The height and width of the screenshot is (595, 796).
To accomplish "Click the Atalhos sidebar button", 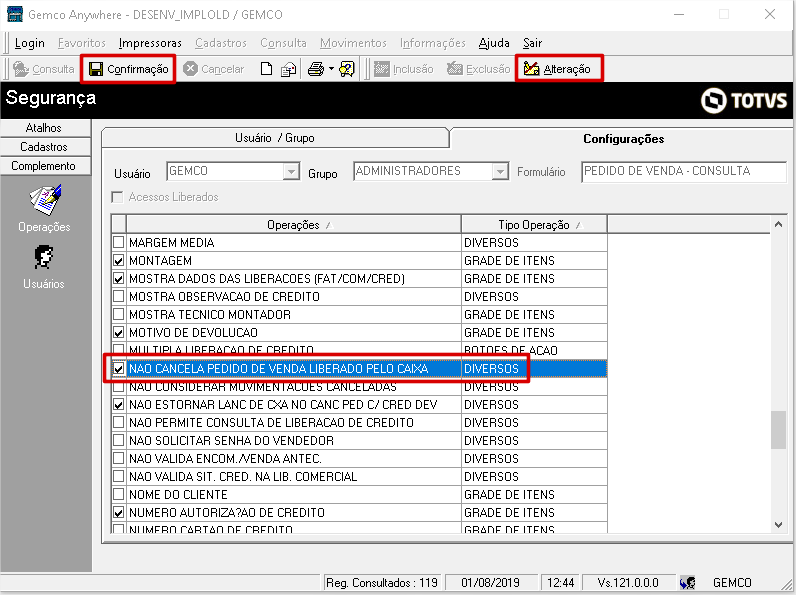I will pyautogui.click(x=44, y=128).
